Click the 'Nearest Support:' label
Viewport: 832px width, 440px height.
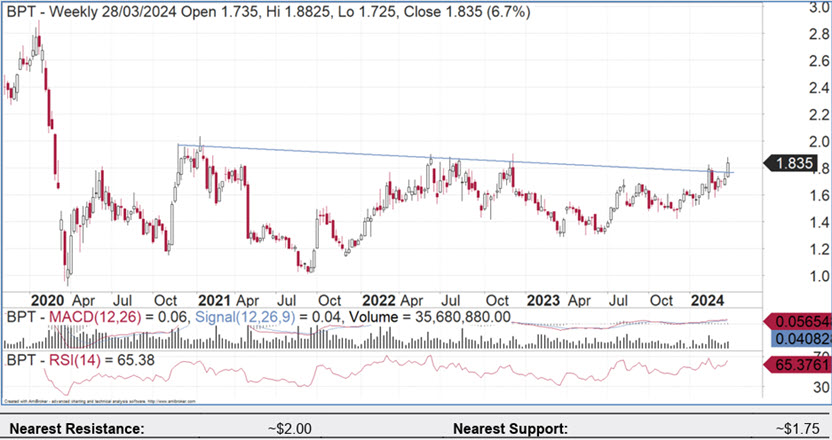pyautogui.click(x=510, y=428)
